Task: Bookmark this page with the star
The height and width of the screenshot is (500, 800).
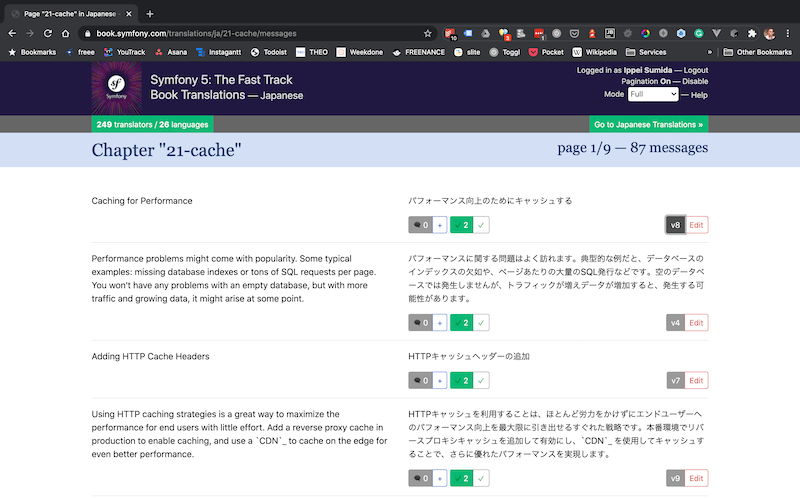Action: click(x=428, y=34)
